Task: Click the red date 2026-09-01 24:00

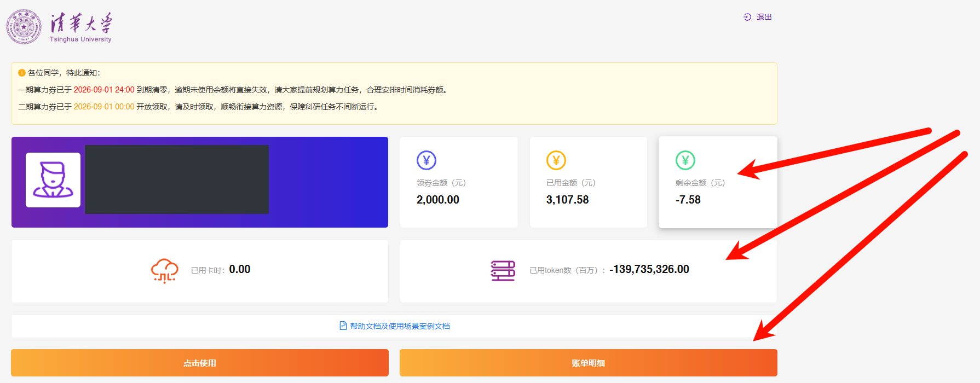Action: (x=104, y=90)
